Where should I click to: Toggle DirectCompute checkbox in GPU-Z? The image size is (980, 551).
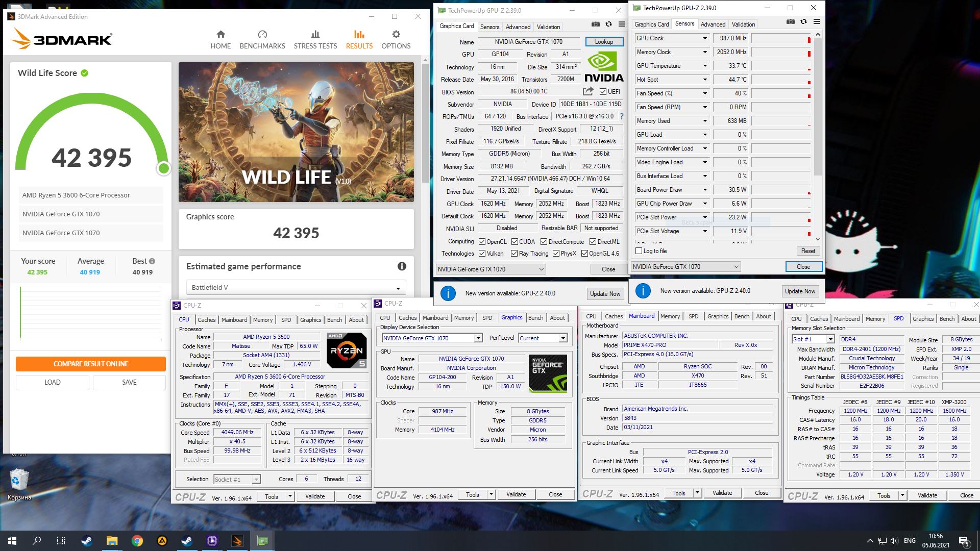pyautogui.click(x=544, y=242)
